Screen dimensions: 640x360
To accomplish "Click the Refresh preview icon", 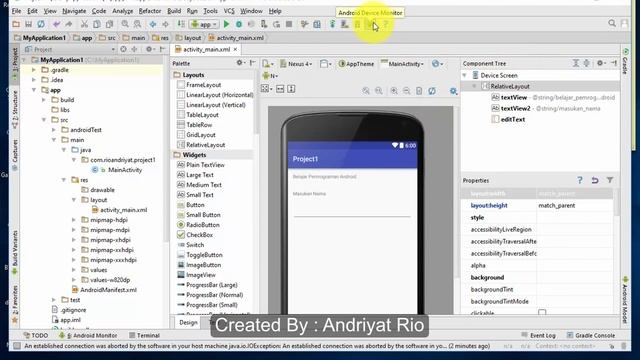I will pos(432,91).
